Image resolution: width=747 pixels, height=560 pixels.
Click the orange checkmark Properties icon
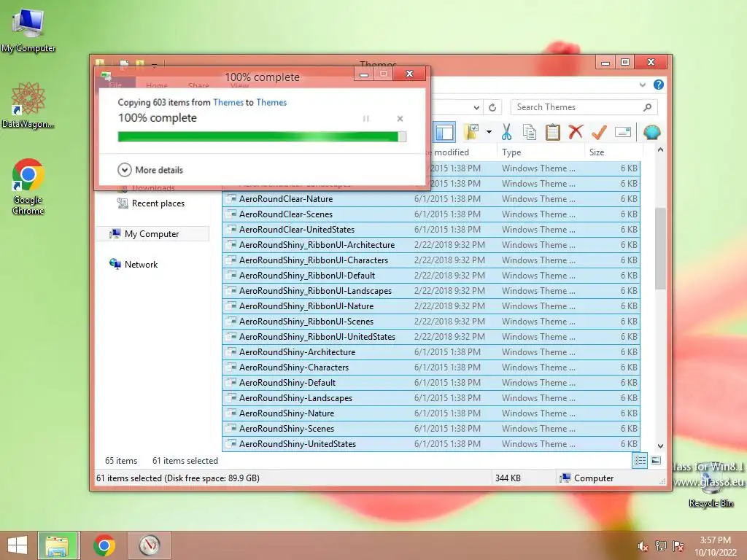coord(599,132)
